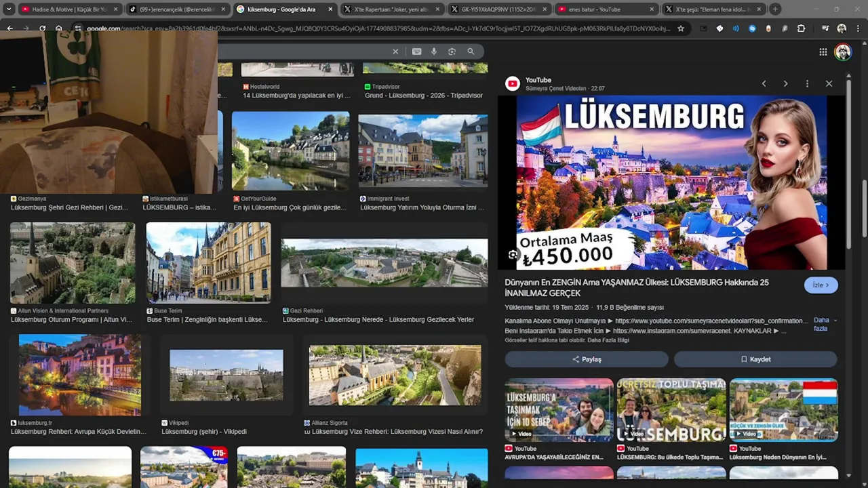The width and height of the screenshot is (868, 488).
Task: Click the YouTube logo in preview header
Action: pyautogui.click(x=513, y=83)
